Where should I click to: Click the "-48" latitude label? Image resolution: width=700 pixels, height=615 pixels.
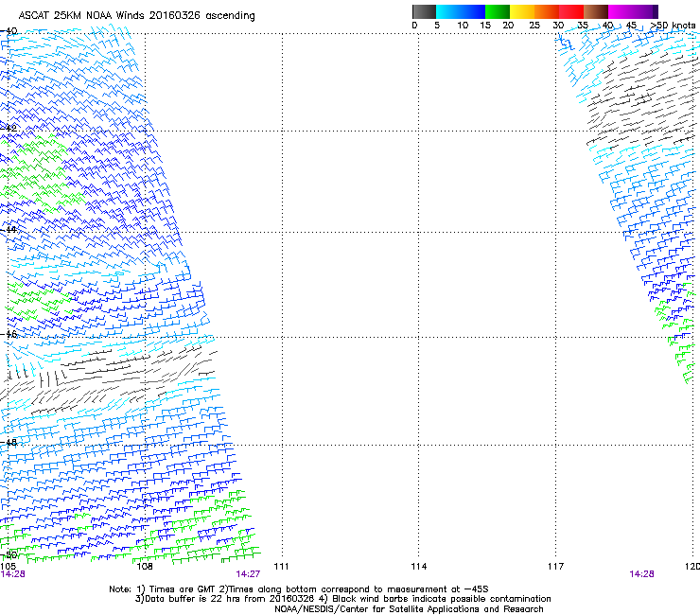(x=9, y=442)
